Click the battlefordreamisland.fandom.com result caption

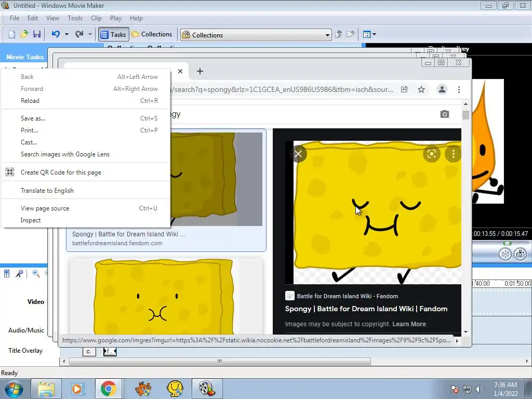point(117,243)
